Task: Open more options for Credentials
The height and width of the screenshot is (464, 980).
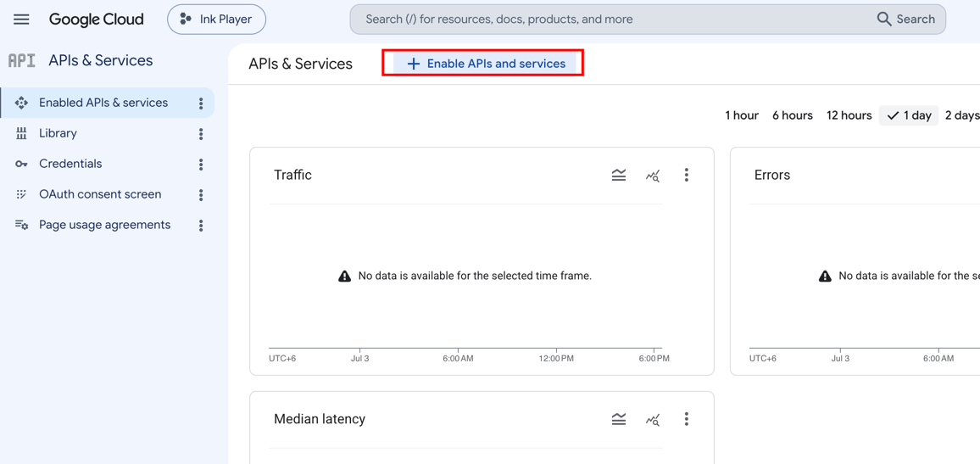Action: pyautogui.click(x=201, y=165)
